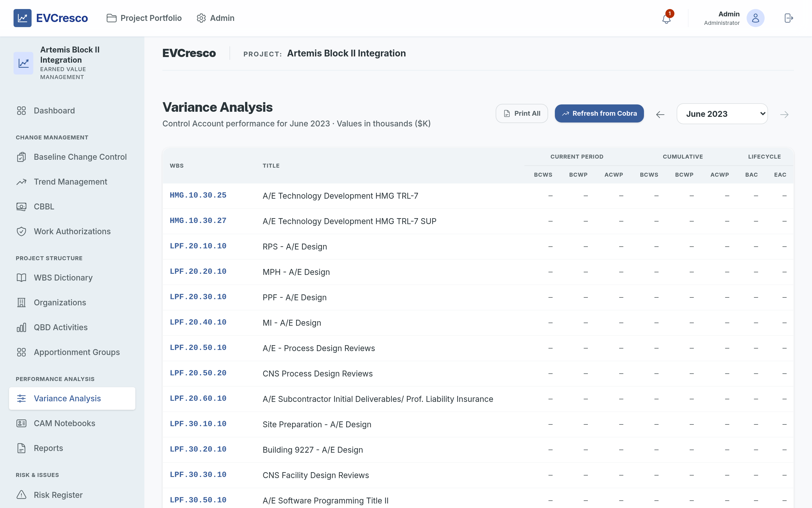The image size is (812, 508).
Task: Open CBBL in the sidebar
Action: tap(72, 207)
